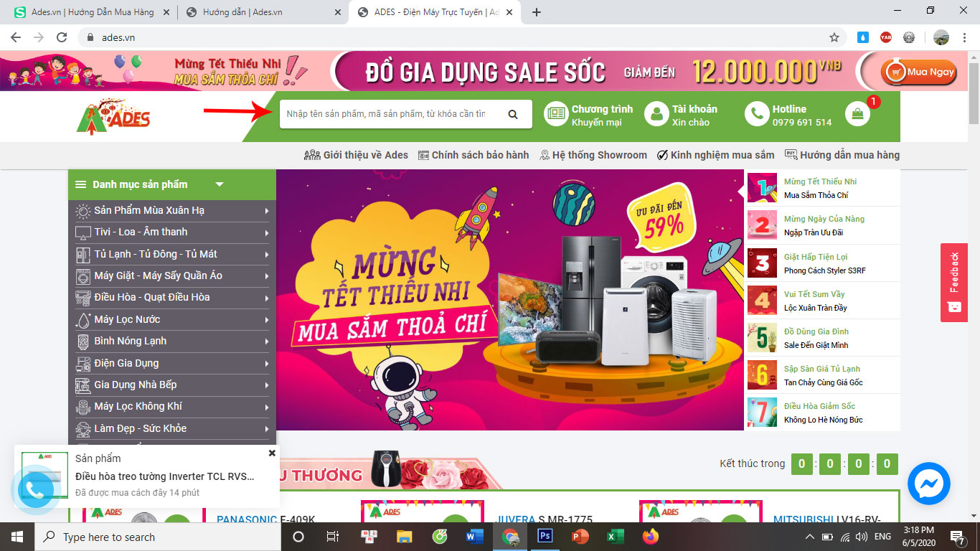Expand the Điều Hòa - Quạt Điều Hòa arrow
This screenshot has width=980, height=551.
pos(267,298)
